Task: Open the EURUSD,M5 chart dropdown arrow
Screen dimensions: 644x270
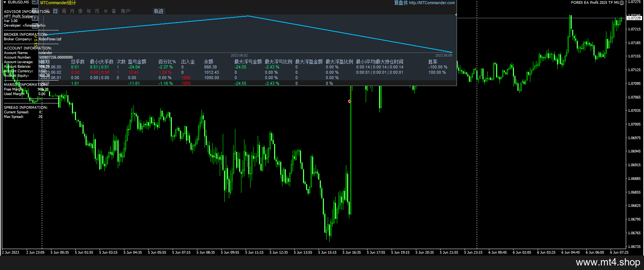Action: point(5,2)
